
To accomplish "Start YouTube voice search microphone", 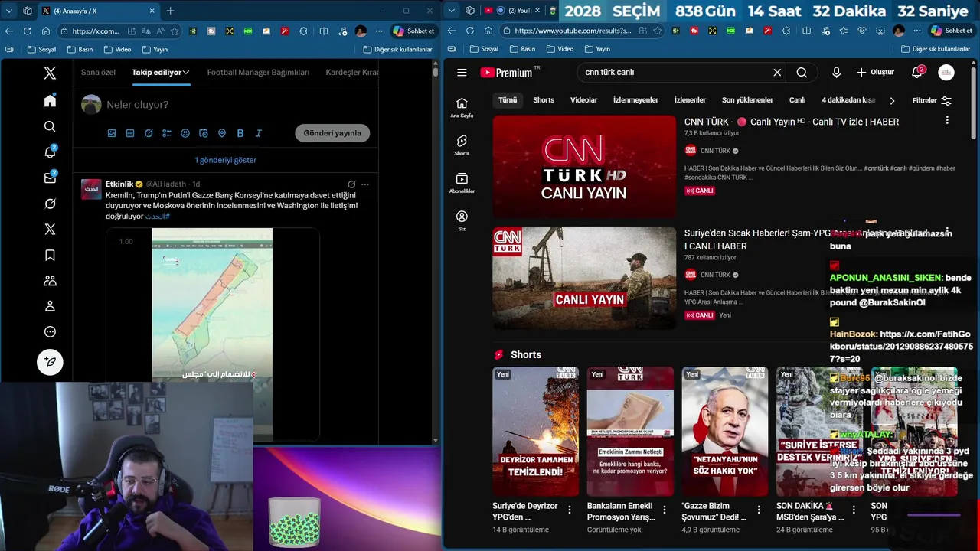I will pyautogui.click(x=836, y=73).
